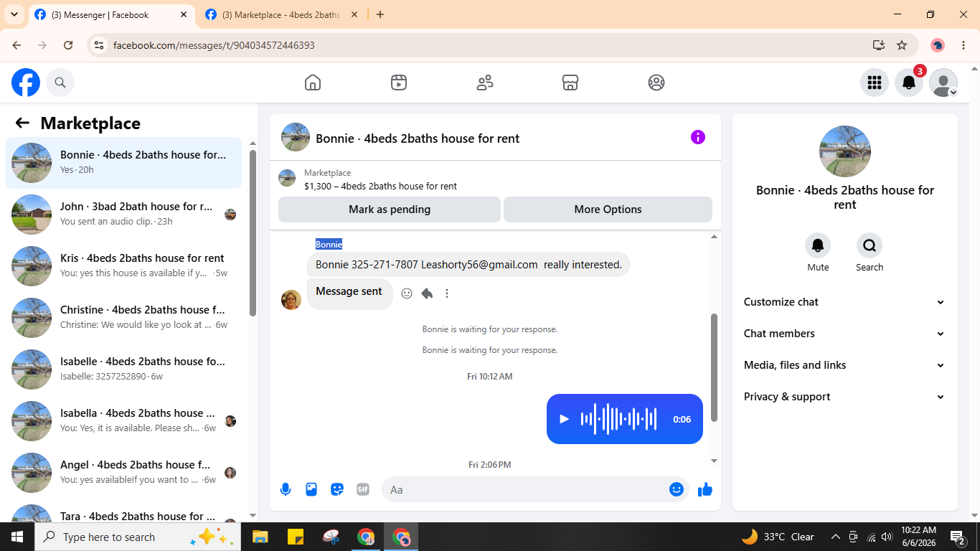Record a voice clip with microphone icon
980x551 pixels.
click(x=286, y=489)
